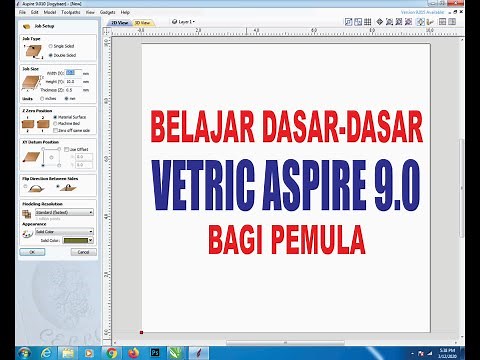Click the system tray clock
The width and height of the screenshot is (480, 360).
coord(448,353)
